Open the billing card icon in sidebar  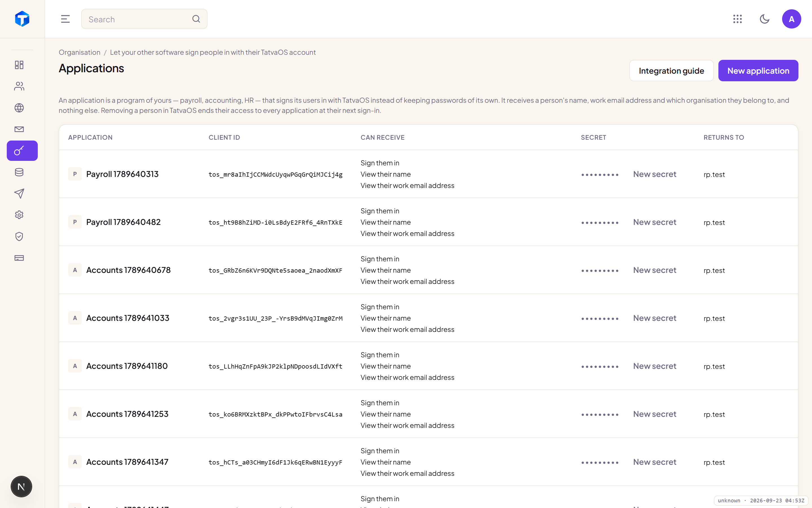tap(19, 258)
